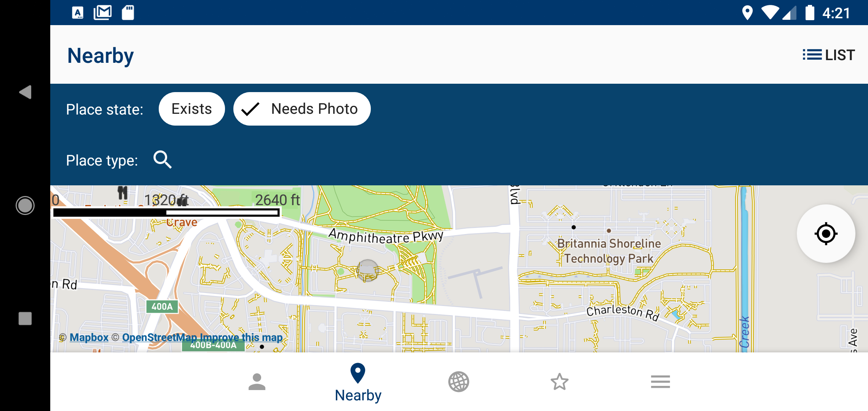Screen dimensions: 868x411
Task: Switch to LIST view
Action: 828,55
